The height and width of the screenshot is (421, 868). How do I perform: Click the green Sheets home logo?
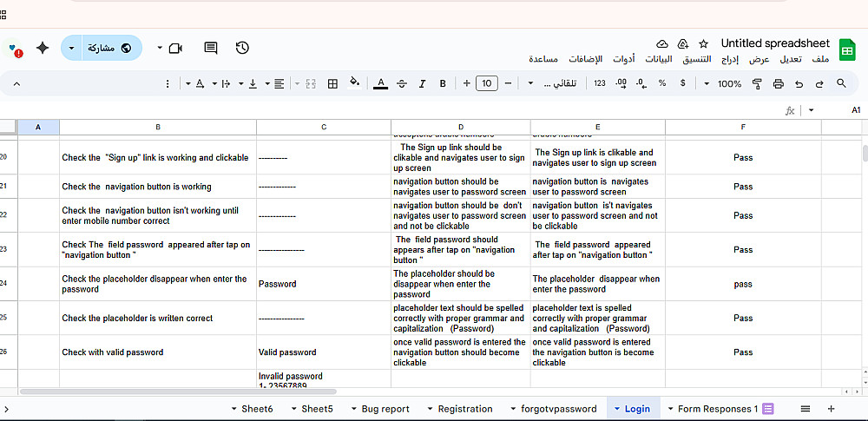(x=847, y=49)
